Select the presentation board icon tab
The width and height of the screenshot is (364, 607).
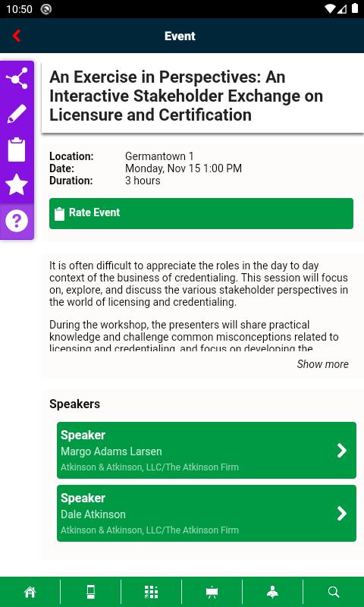pyautogui.click(x=212, y=592)
